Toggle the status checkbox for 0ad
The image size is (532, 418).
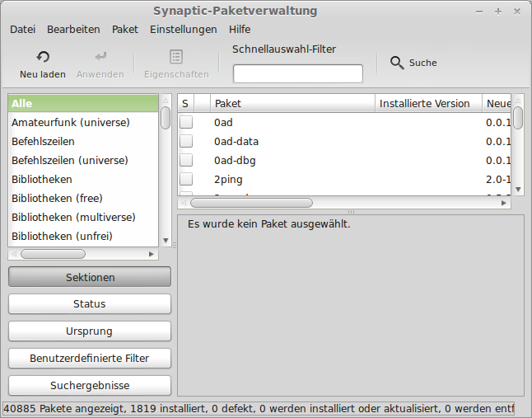186,122
